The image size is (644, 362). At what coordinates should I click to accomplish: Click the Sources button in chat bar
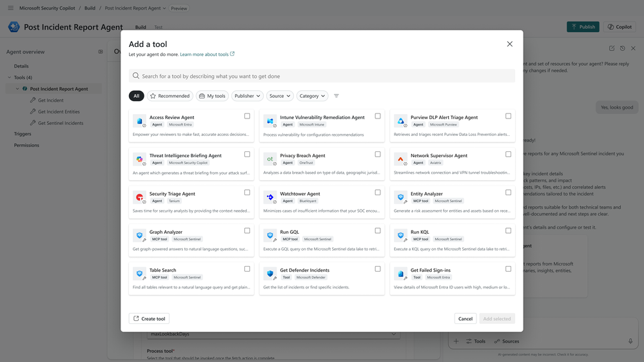[x=507, y=341]
